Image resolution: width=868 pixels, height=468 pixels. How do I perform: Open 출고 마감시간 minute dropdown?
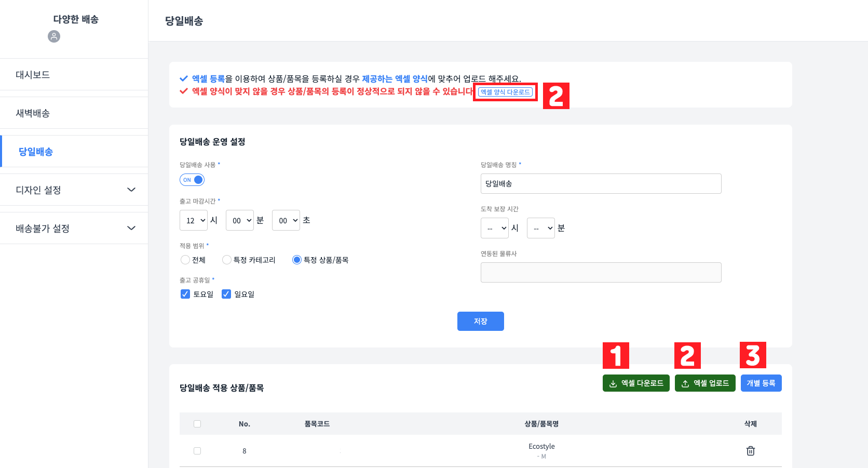pyautogui.click(x=240, y=220)
